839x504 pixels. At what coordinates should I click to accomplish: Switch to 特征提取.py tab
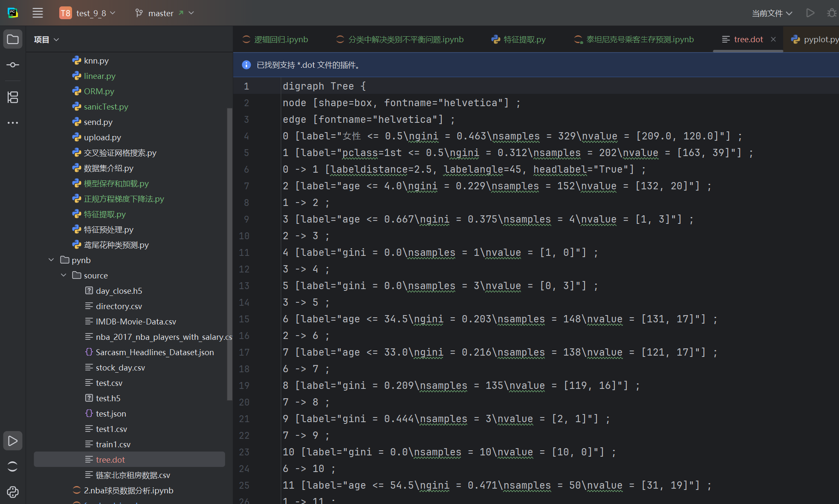[518, 39]
